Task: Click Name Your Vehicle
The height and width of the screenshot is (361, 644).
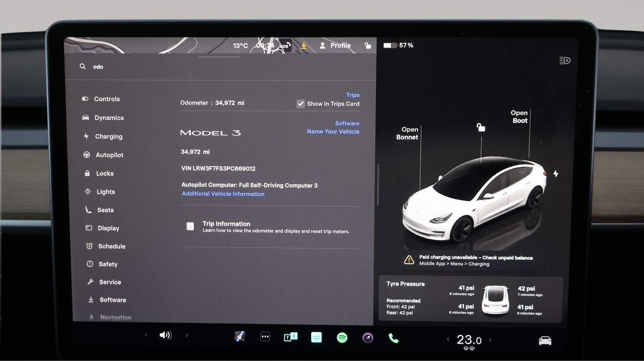Action: [333, 131]
